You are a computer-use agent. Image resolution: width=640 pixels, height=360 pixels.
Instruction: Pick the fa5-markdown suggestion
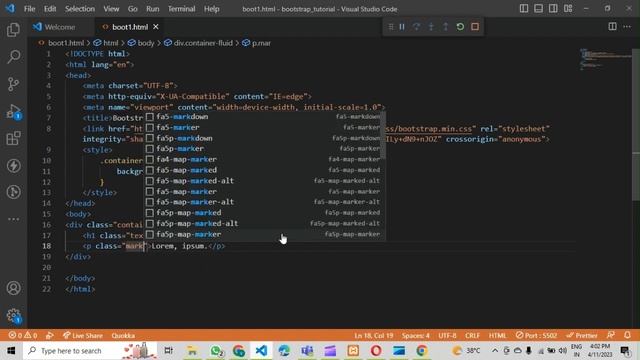(x=263, y=117)
